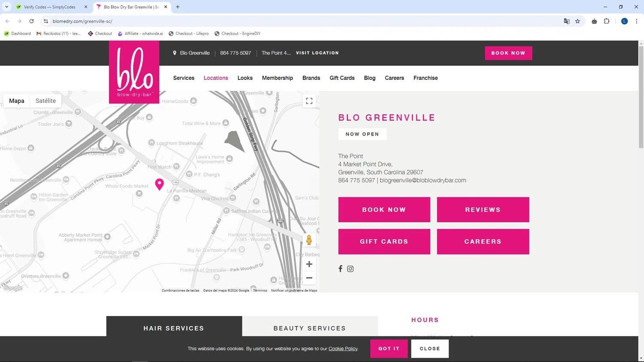
Task: Open the Looks menu item
Action: pyautogui.click(x=245, y=78)
